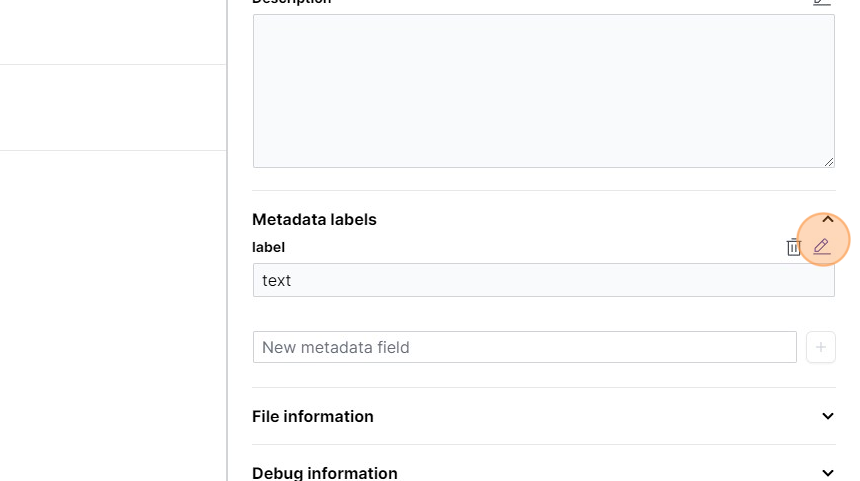
Task: Click the top empty row in left panel
Action: tap(112, 30)
